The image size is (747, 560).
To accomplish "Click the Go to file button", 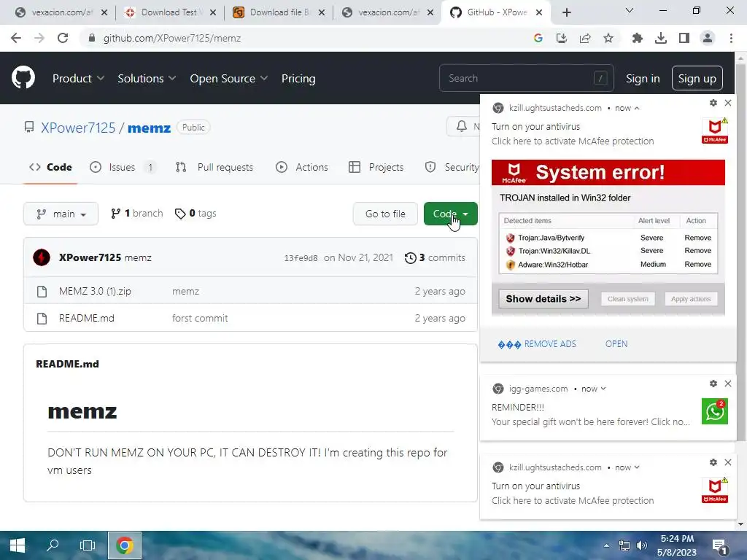I will [385, 214].
